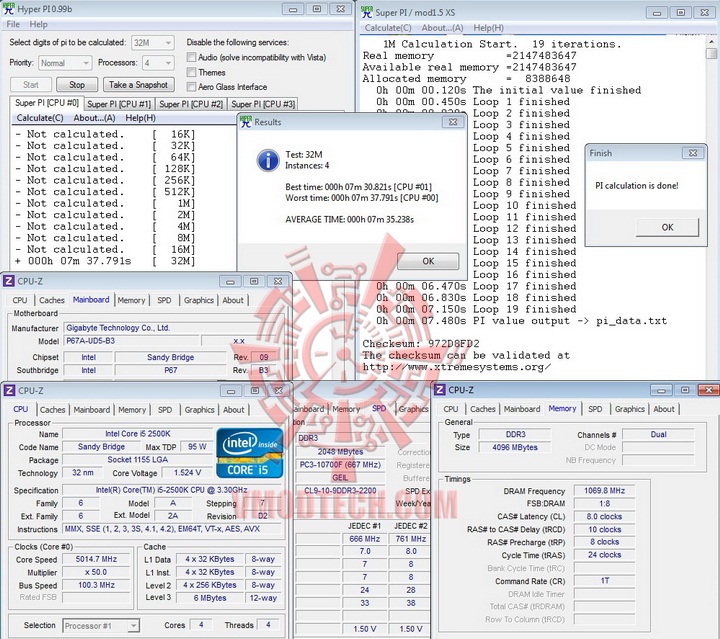
Task: Minimize the Hyper PI window
Action: pos(293,9)
